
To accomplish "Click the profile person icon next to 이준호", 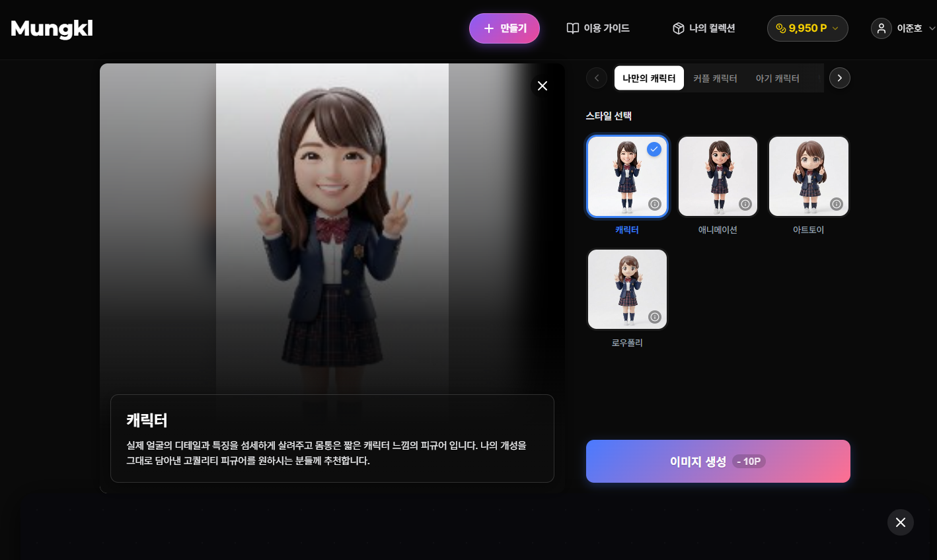I will [x=881, y=28].
